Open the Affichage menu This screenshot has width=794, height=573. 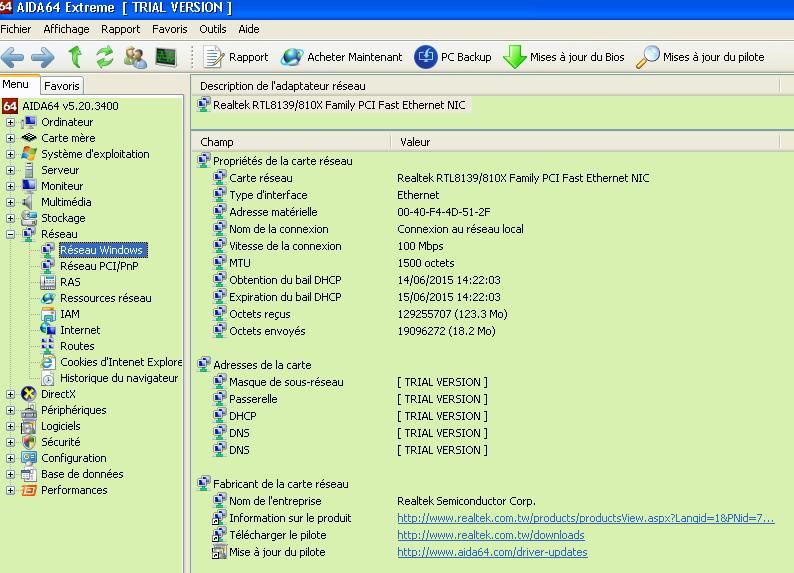66,29
